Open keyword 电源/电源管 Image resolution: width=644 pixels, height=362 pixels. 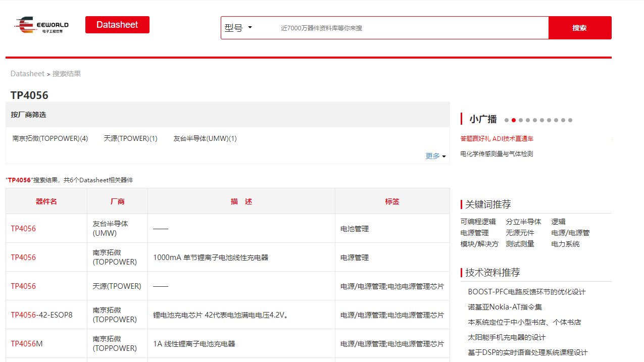(x=570, y=233)
